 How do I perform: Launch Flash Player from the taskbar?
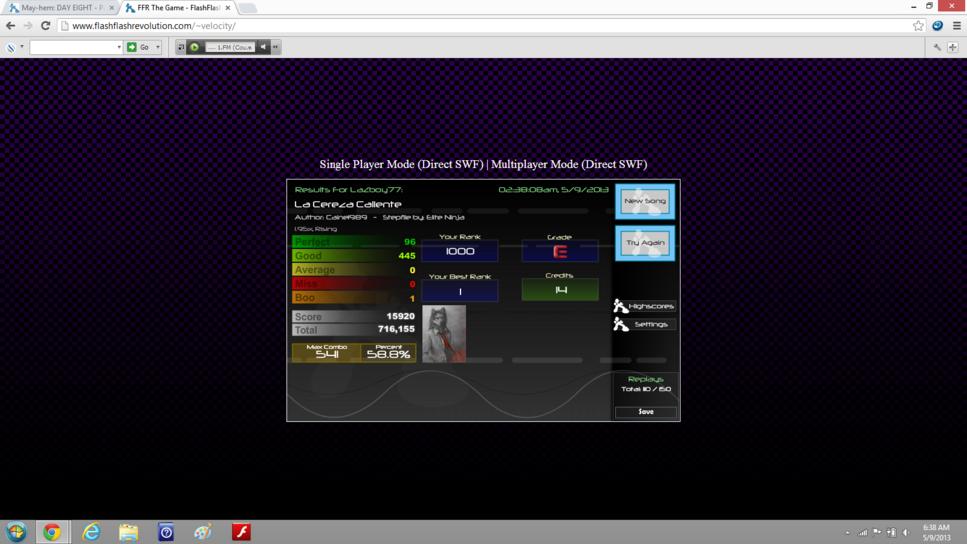point(241,532)
